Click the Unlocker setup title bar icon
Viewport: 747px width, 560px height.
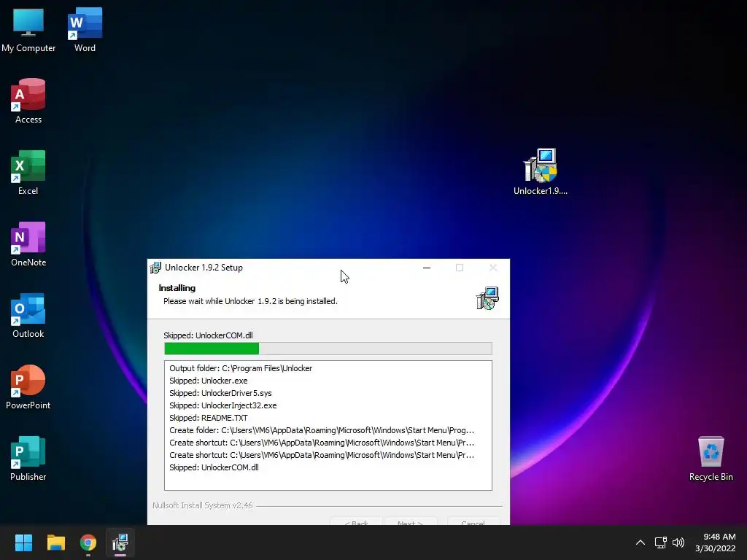(x=155, y=268)
